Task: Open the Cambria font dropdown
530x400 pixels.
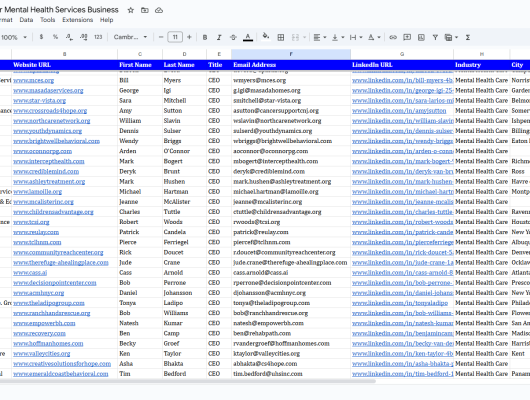Action: [130, 37]
